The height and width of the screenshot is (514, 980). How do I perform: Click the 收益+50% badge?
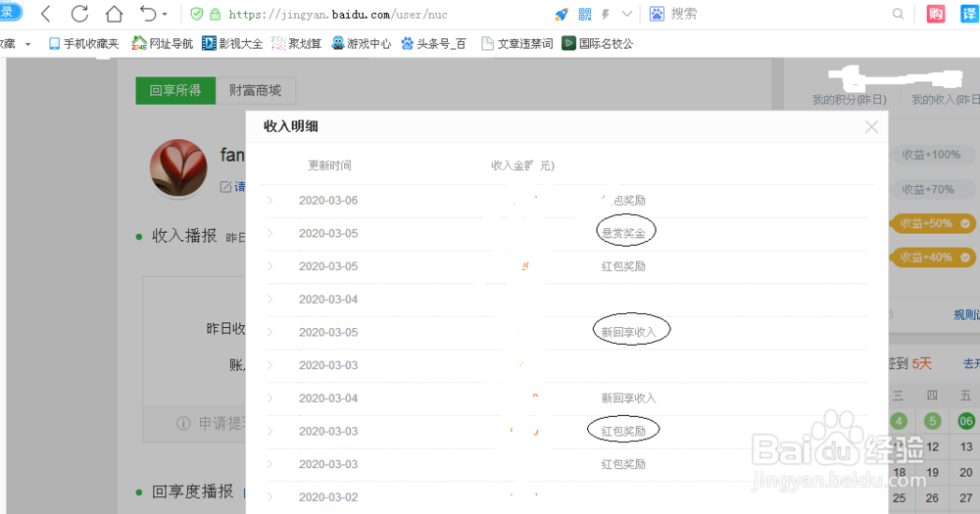tap(933, 223)
